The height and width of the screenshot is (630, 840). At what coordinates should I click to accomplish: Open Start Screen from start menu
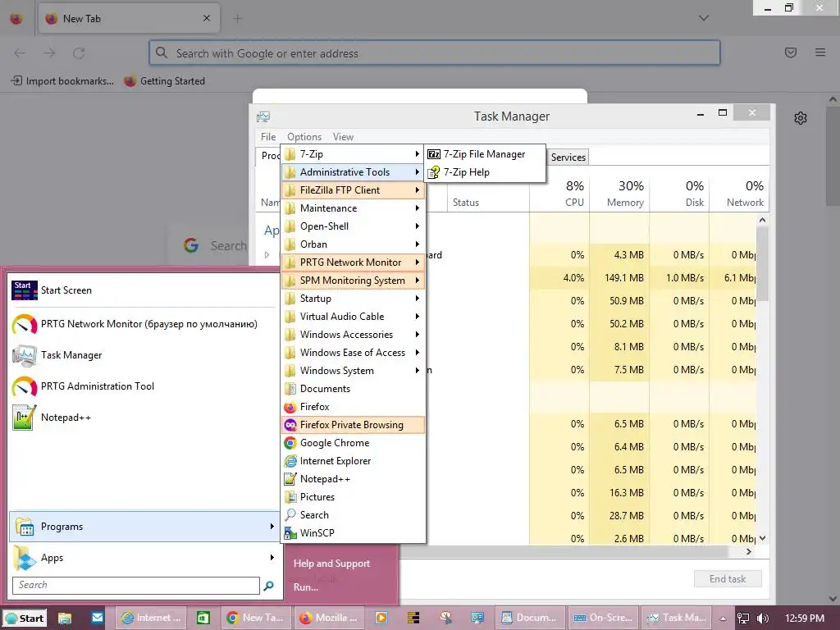pos(143,290)
